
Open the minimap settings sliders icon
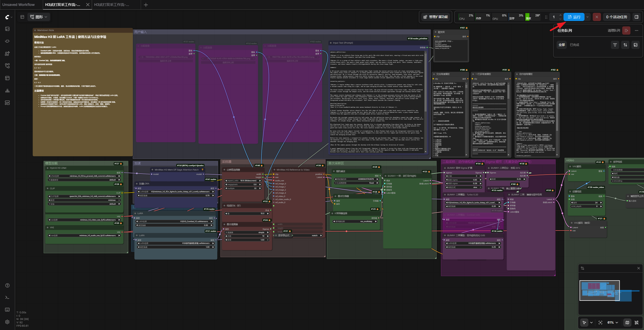(582, 268)
